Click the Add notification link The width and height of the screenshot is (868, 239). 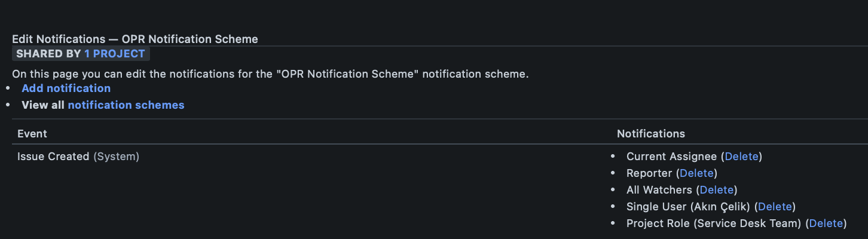(66, 88)
